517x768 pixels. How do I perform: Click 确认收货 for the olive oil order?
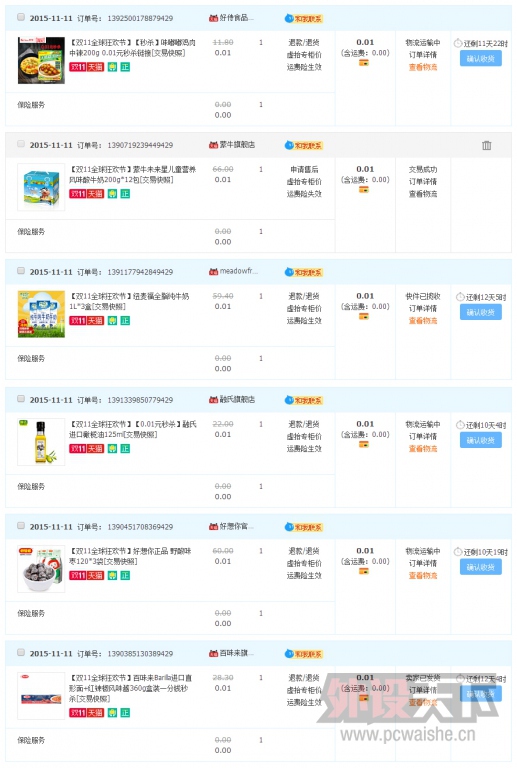481,440
